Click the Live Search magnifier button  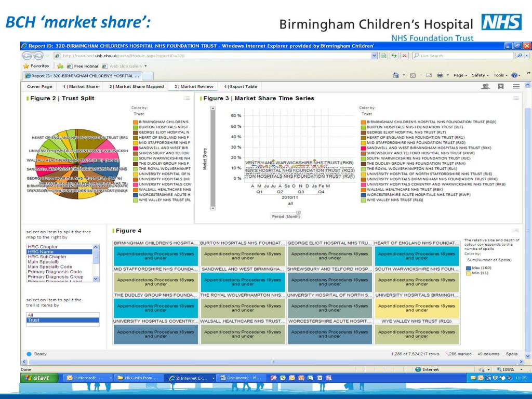(x=519, y=56)
